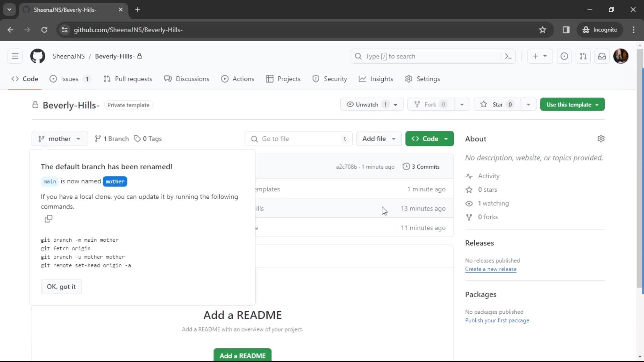
Task: Open the command palette icon in search bar
Action: [508, 56]
